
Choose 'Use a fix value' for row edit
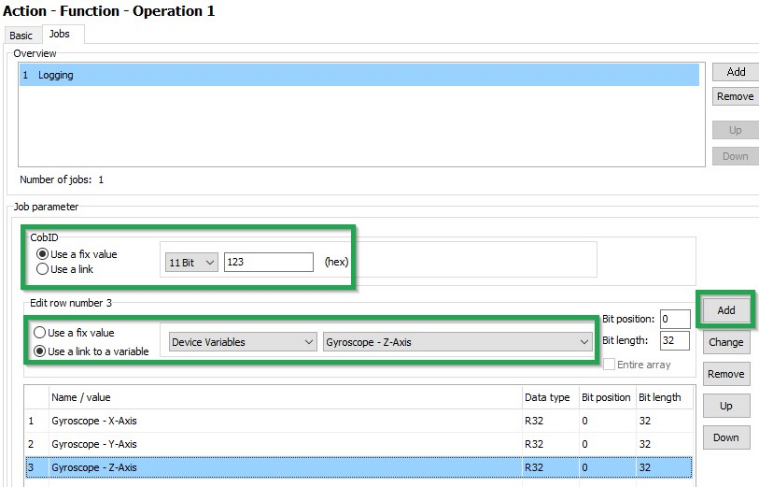pos(40,333)
